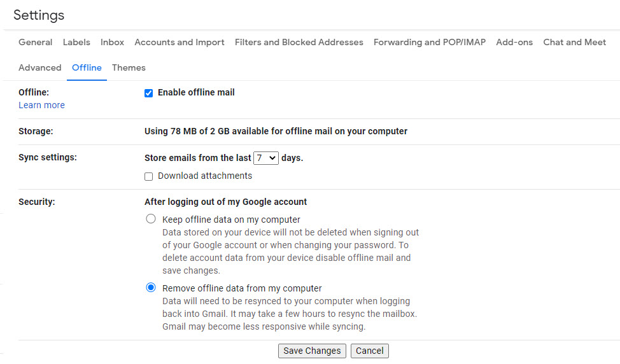This screenshot has height=364, width=620.
Task: Click the Save Changes button
Action: point(312,351)
